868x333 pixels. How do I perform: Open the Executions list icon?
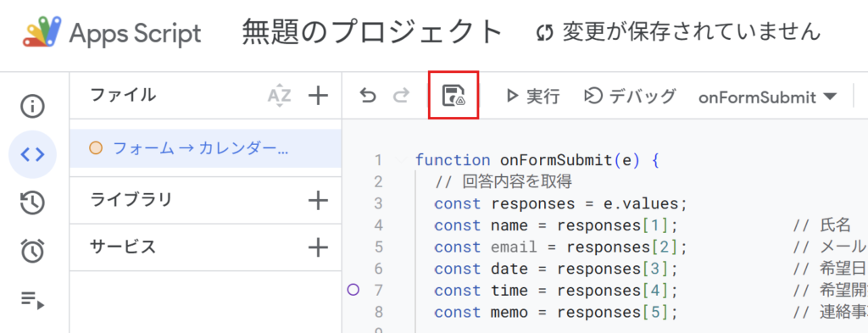tap(32, 300)
